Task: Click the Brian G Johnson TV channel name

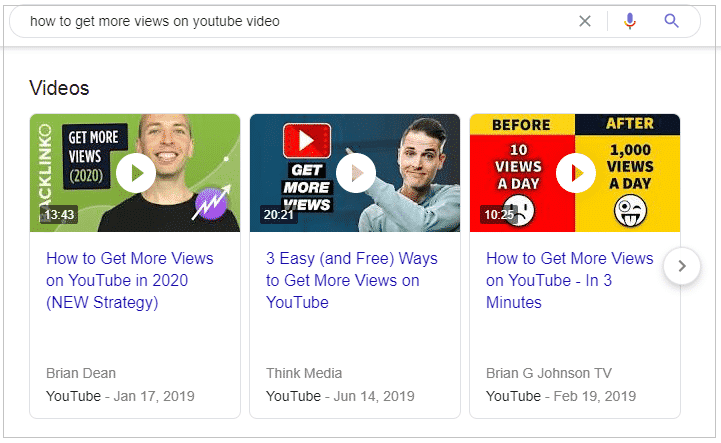Action: [x=549, y=373]
